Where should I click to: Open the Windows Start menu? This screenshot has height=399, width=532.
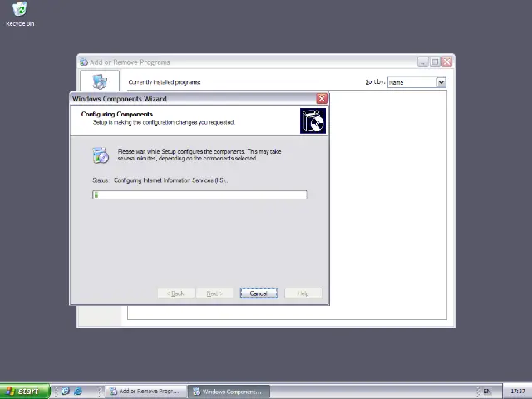click(x=24, y=391)
